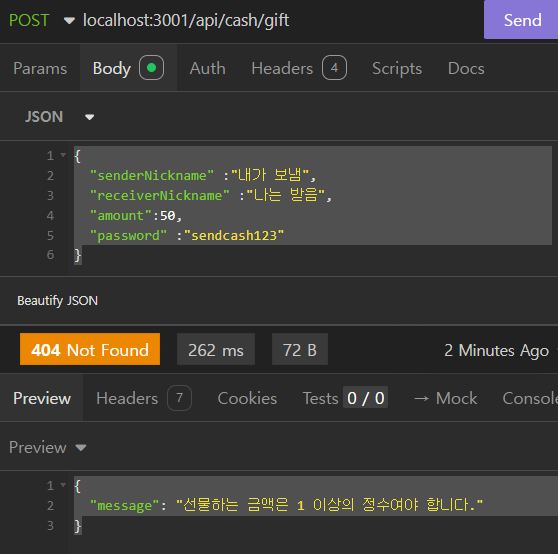Click the "message" key in response
Screen dimensions: 558x554
(x=124, y=506)
